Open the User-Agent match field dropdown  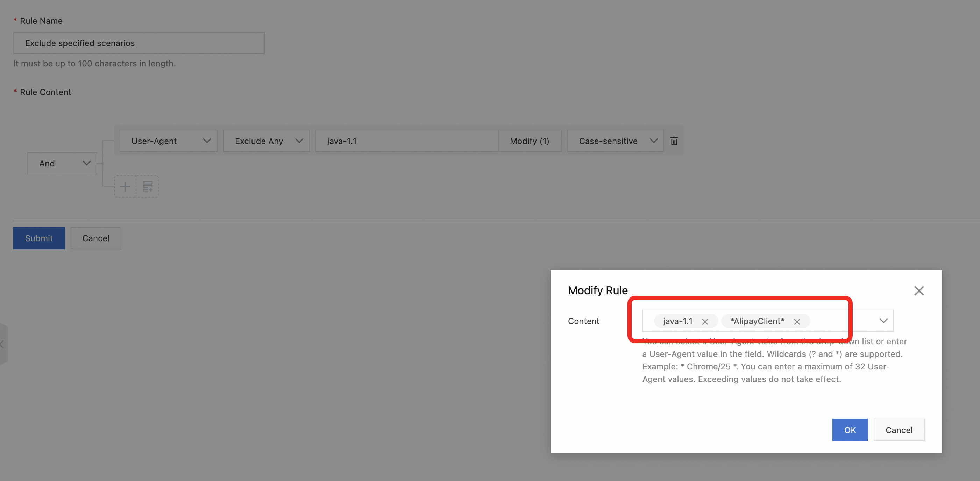(169, 141)
